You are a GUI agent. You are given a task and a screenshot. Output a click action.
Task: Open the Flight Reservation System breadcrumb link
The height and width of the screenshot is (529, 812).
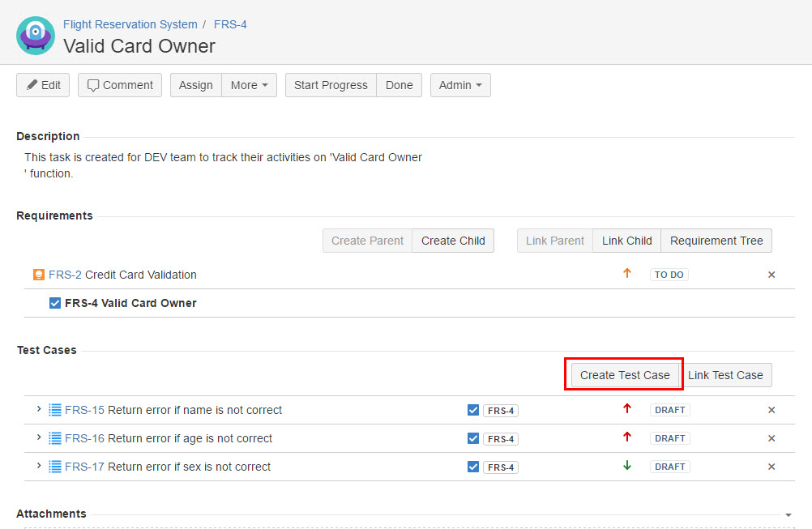point(130,24)
